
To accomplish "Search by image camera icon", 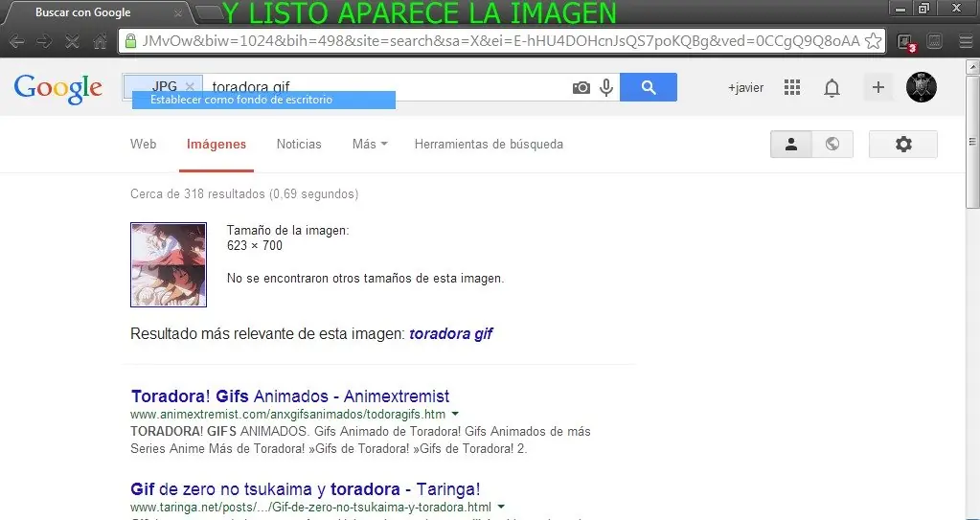I will pyautogui.click(x=581, y=87).
